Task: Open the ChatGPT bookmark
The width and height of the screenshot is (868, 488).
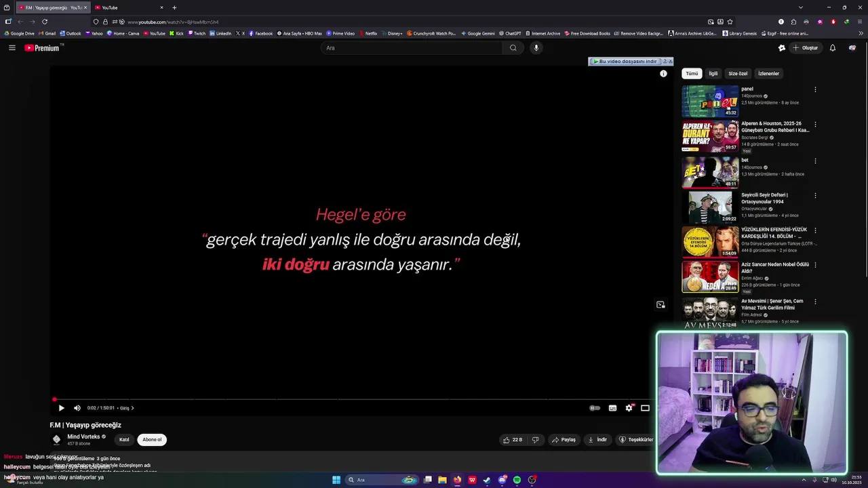Action: [x=510, y=33]
